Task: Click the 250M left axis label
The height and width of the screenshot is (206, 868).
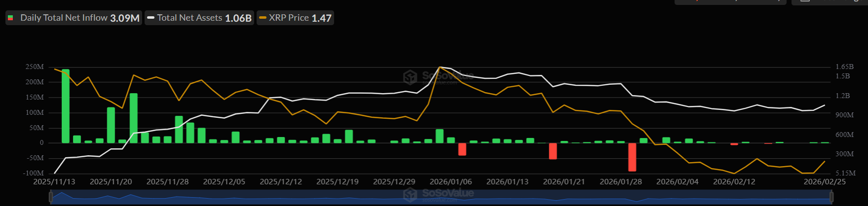Action: (35, 67)
